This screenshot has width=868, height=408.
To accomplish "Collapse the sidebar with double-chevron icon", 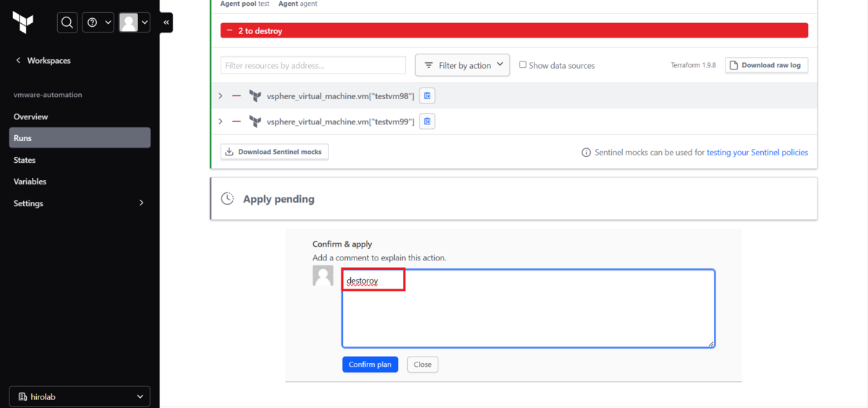I will coord(166,22).
